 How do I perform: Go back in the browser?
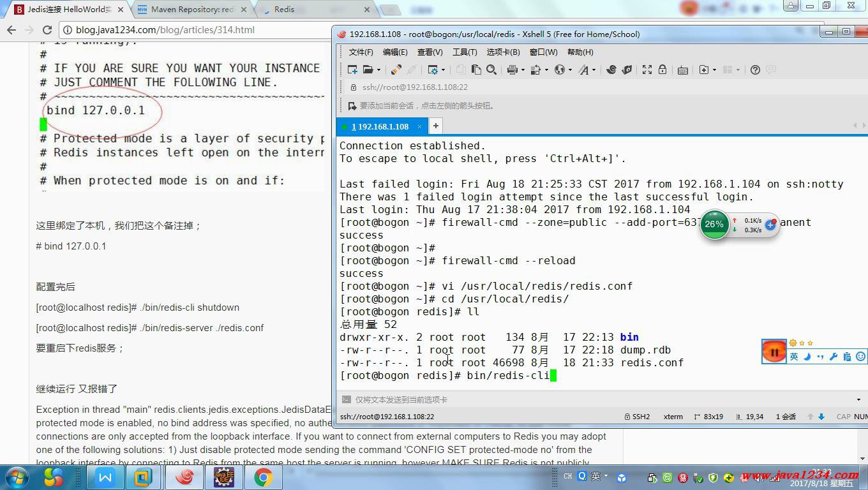[11, 29]
